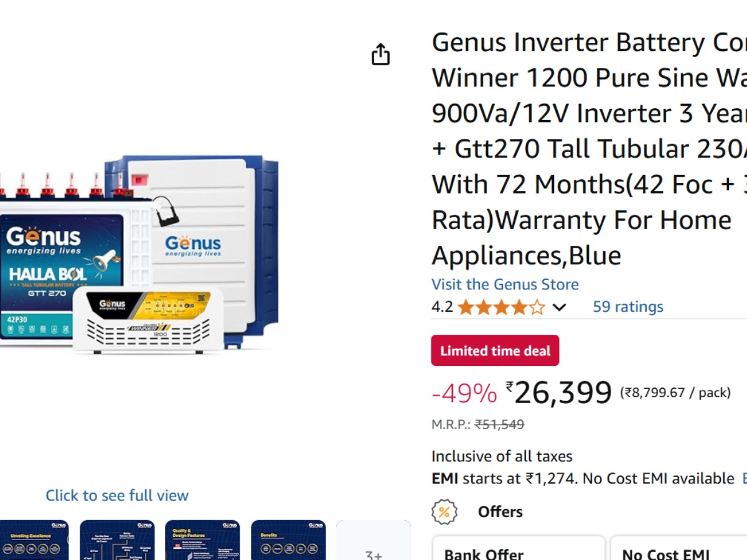
Task: Click the Limited time deal badge
Action: 495,351
